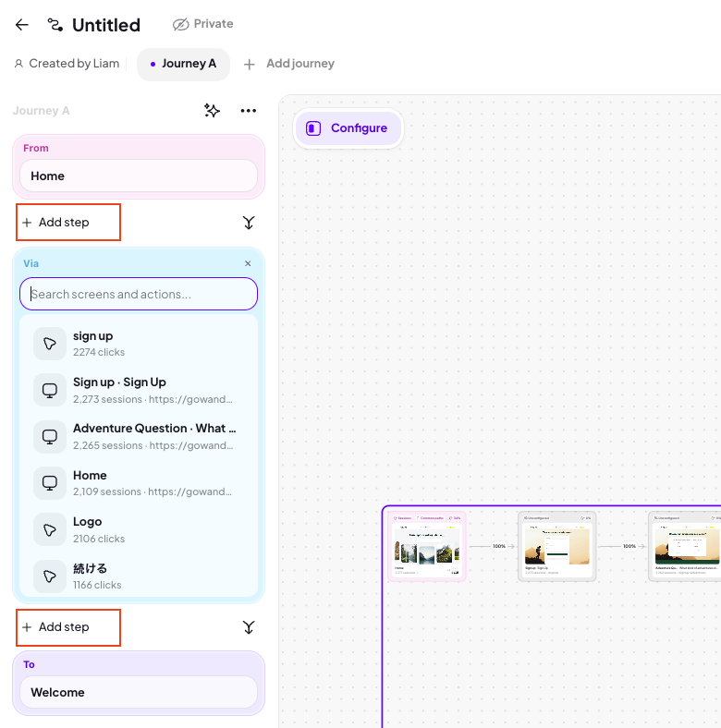Select the sign up click action
This screenshot has height=728, width=721.
point(139,343)
